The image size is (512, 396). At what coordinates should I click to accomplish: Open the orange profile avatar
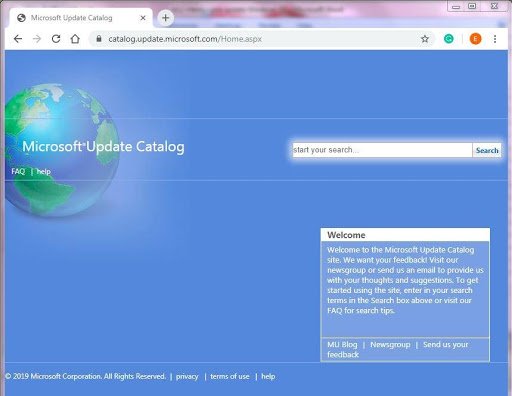475,39
